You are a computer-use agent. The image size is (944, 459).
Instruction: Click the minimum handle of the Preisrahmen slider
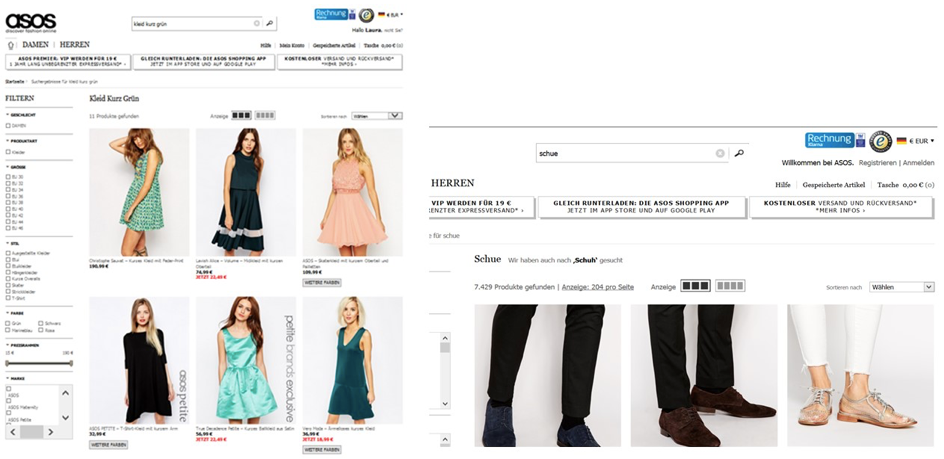tap(7, 363)
